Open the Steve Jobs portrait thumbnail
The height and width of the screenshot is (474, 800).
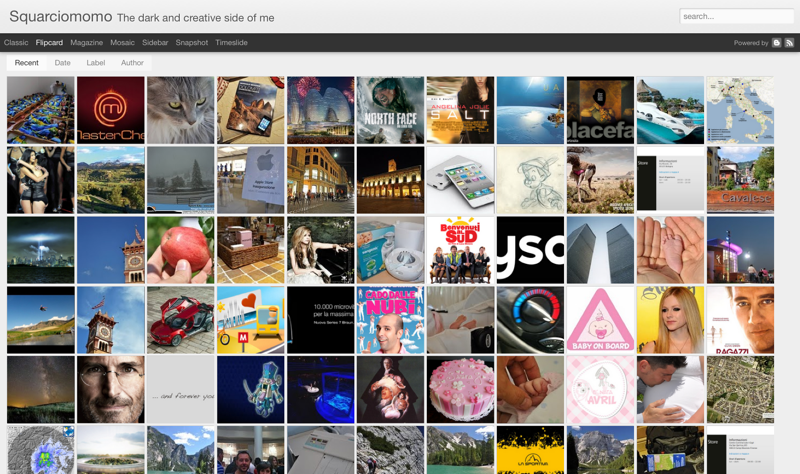[111, 390]
